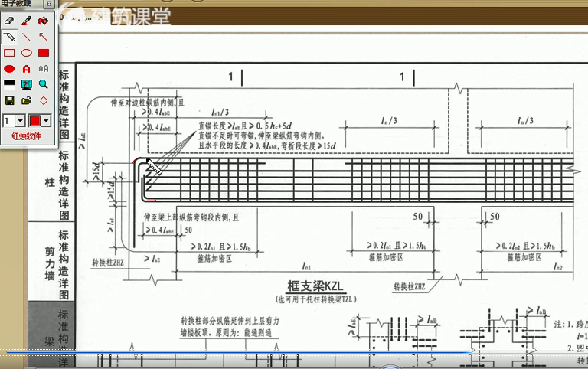The width and height of the screenshot is (588, 369).
Task: Click the 电子教鞭 toolbox title bar
Action: pyautogui.click(x=22, y=4)
